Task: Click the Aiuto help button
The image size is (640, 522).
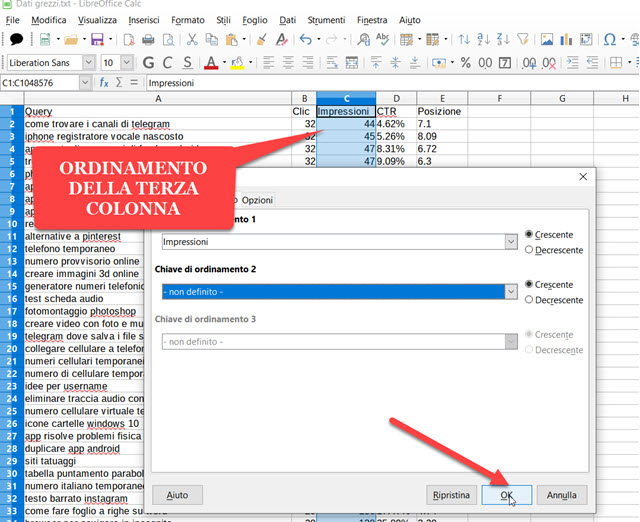Action: tap(177, 495)
